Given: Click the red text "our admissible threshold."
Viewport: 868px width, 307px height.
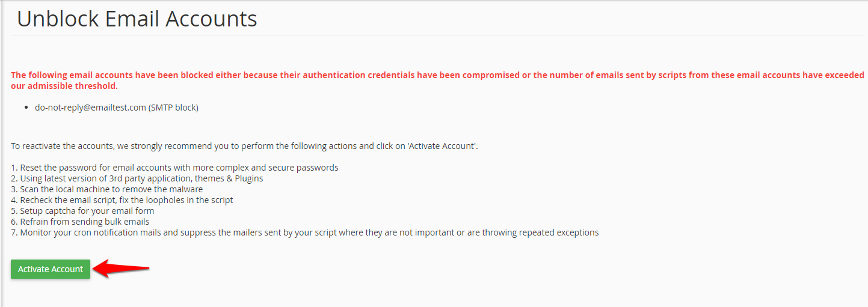Looking at the screenshot, I should point(64,86).
